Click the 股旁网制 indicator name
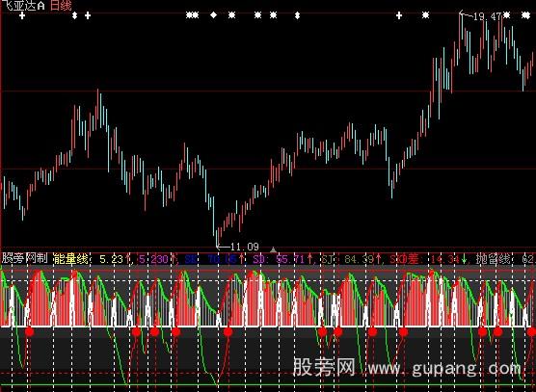The width and height of the screenshot is (536, 392). pos(24,258)
